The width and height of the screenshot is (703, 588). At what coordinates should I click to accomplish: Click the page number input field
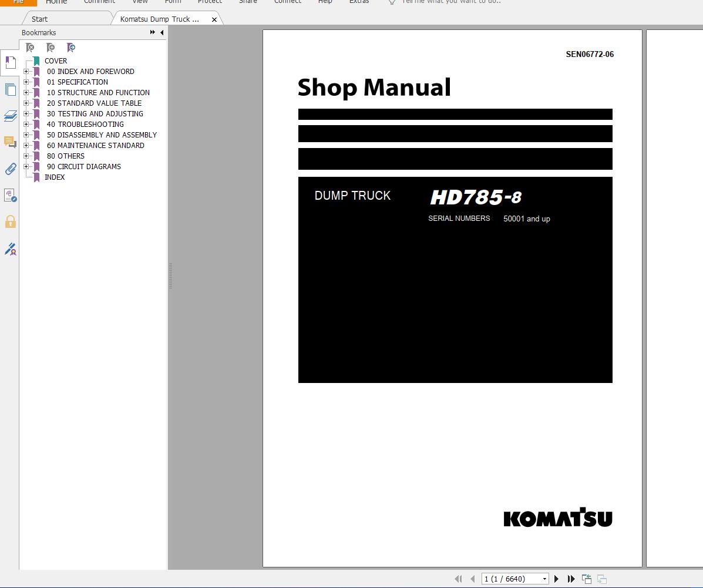click(511, 579)
